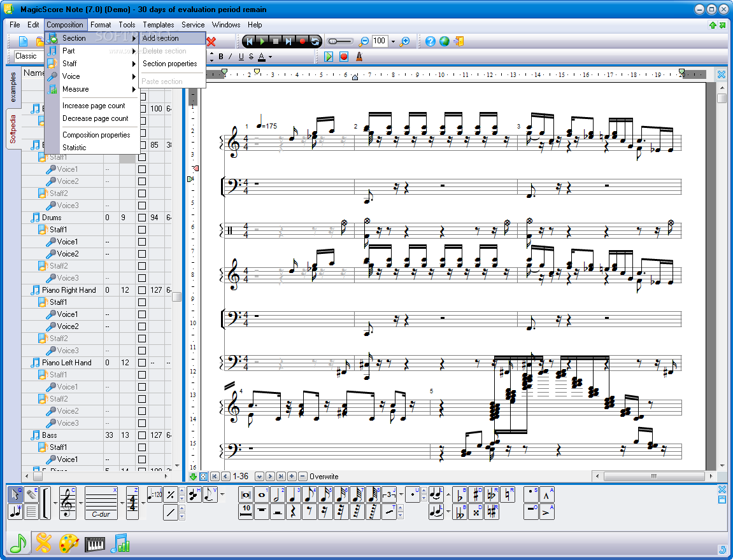Click the zoom out magnifier
The height and width of the screenshot is (560, 733).
[364, 41]
